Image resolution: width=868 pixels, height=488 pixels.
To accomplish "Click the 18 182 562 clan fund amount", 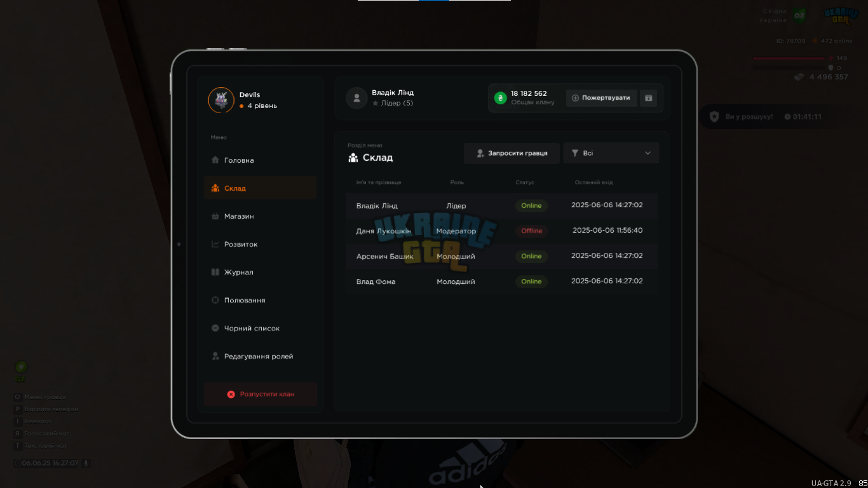I will pos(529,93).
